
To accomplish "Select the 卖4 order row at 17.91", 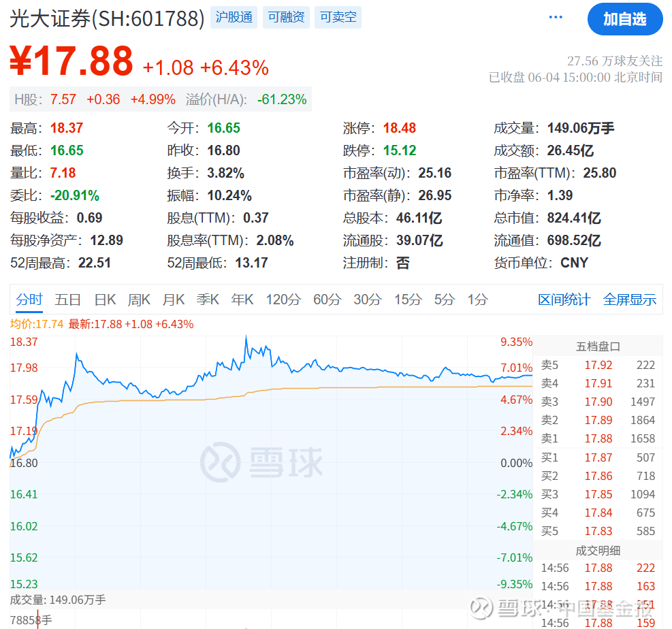I will point(598,383).
